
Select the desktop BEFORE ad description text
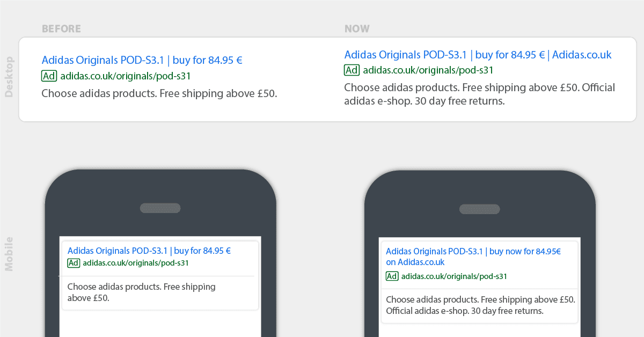click(159, 93)
